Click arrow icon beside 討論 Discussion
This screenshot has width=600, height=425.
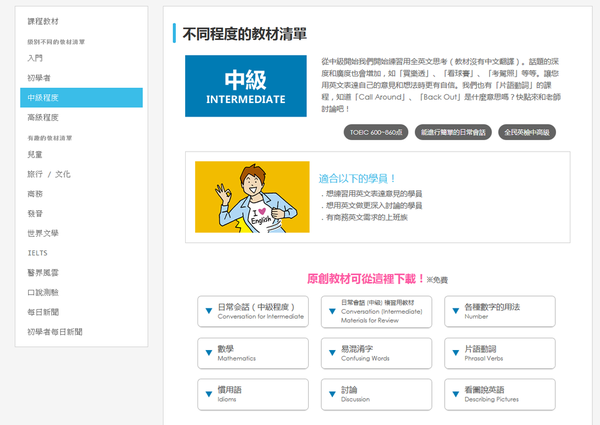[x=331, y=395]
